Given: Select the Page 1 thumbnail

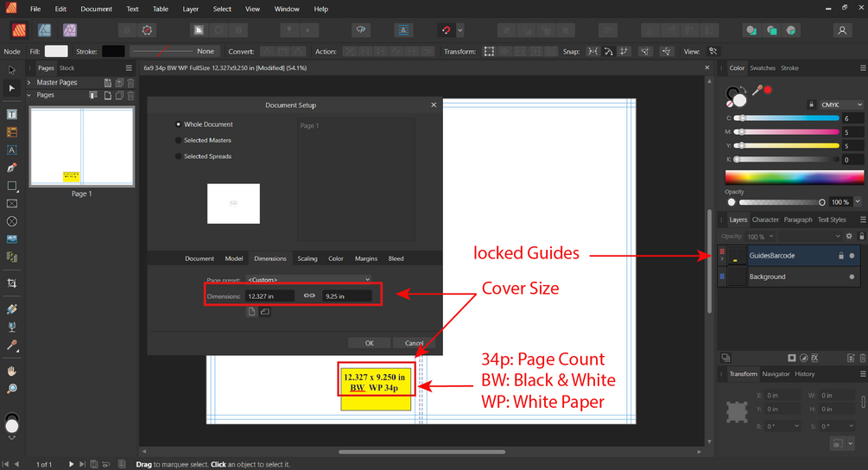Looking at the screenshot, I should point(81,146).
